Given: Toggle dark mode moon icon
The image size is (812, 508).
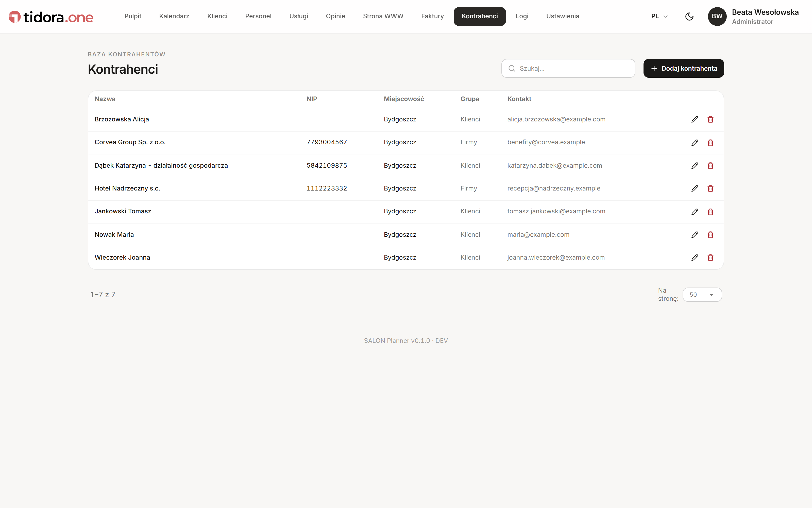Looking at the screenshot, I should 689,17.
